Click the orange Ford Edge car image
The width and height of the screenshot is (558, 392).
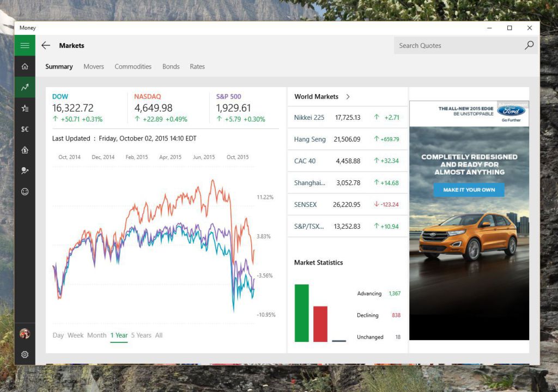point(469,236)
